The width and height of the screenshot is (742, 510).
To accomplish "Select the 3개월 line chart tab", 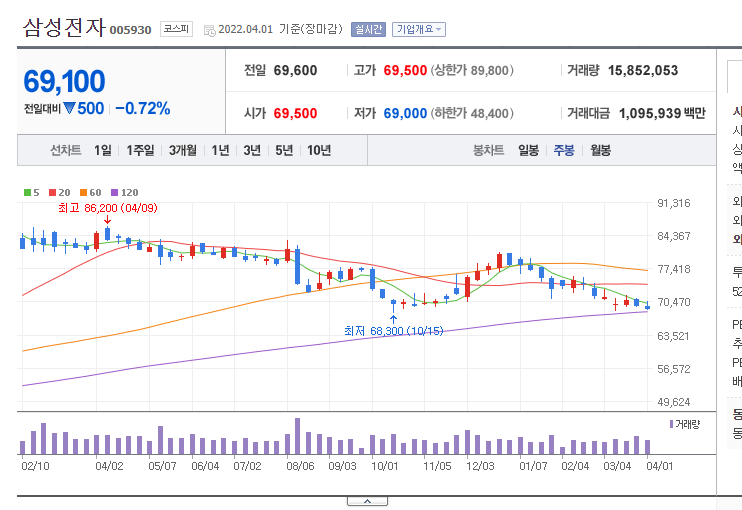I will pos(183,150).
